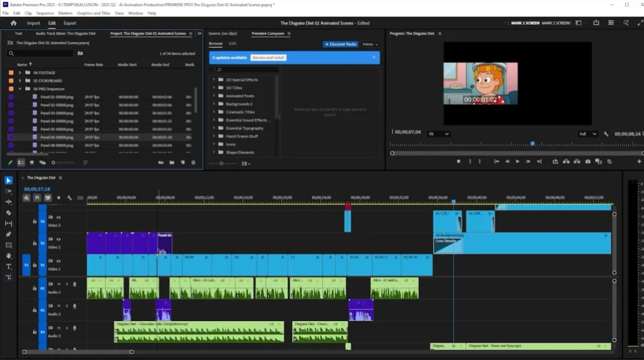Mute the Audio 3 track

(59, 328)
